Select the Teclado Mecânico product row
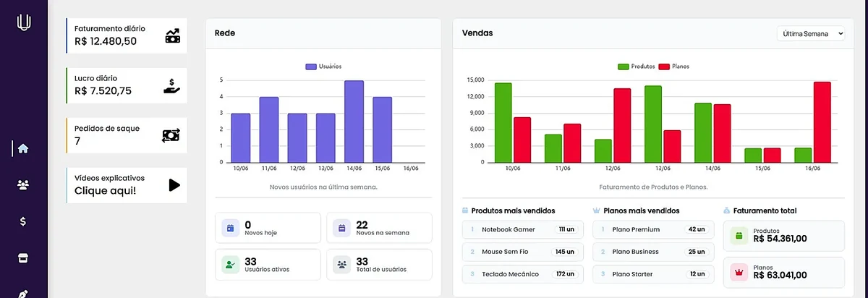This screenshot has height=298, width=868. (x=522, y=274)
